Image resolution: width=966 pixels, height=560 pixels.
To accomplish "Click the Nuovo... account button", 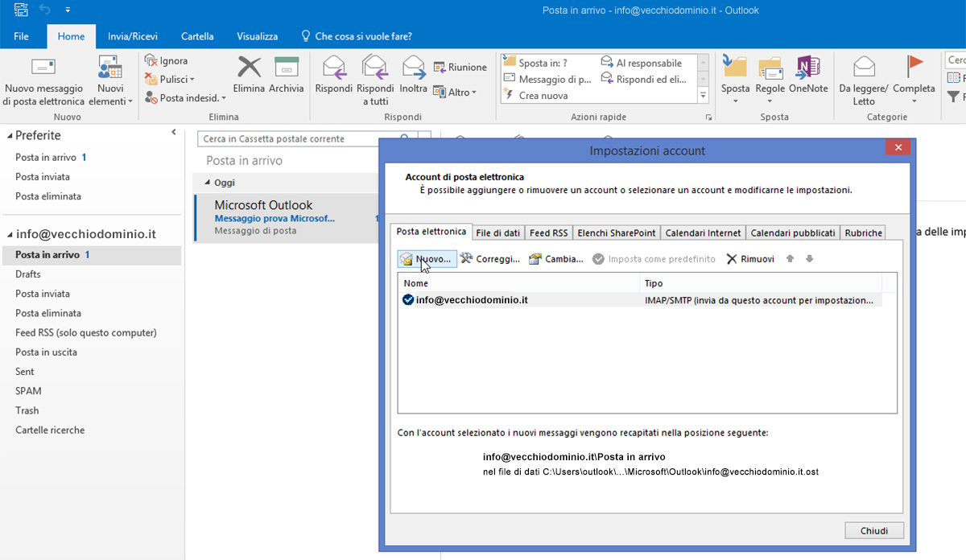I will pyautogui.click(x=427, y=259).
